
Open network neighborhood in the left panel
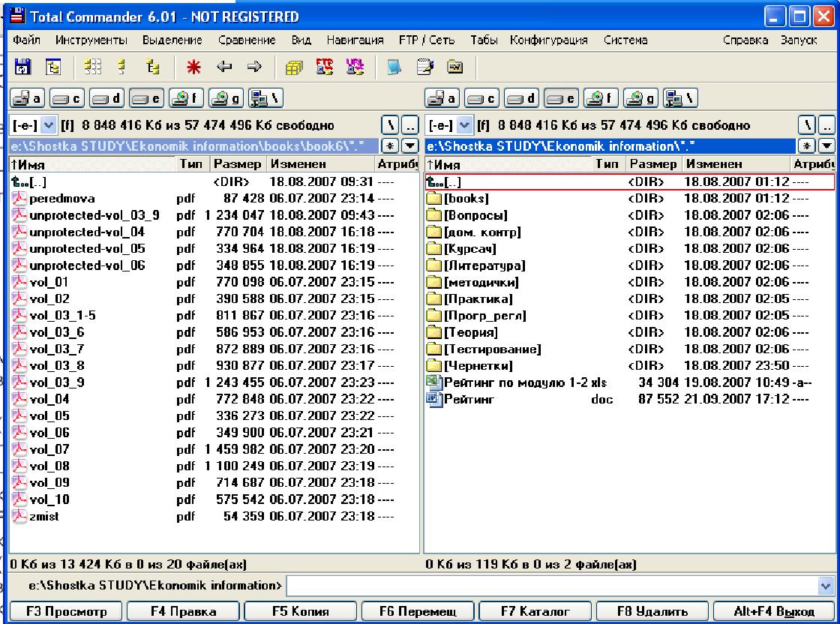coord(265,98)
